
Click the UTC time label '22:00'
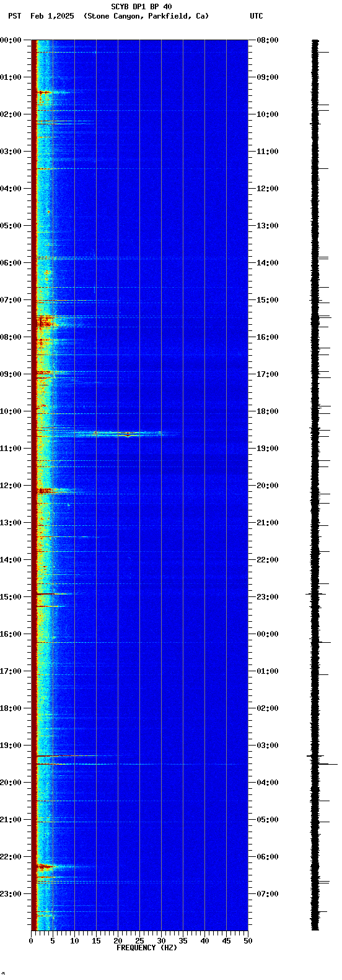(x=268, y=560)
